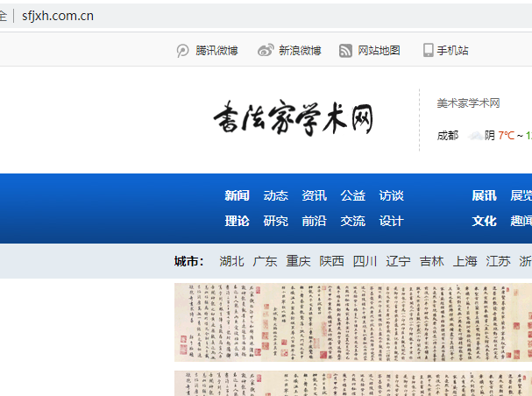Choose 四川 from the city list
The height and width of the screenshot is (396, 532).
click(x=365, y=261)
